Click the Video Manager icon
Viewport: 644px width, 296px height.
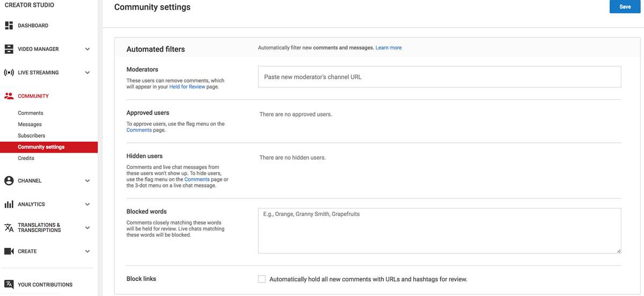[9, 49]
